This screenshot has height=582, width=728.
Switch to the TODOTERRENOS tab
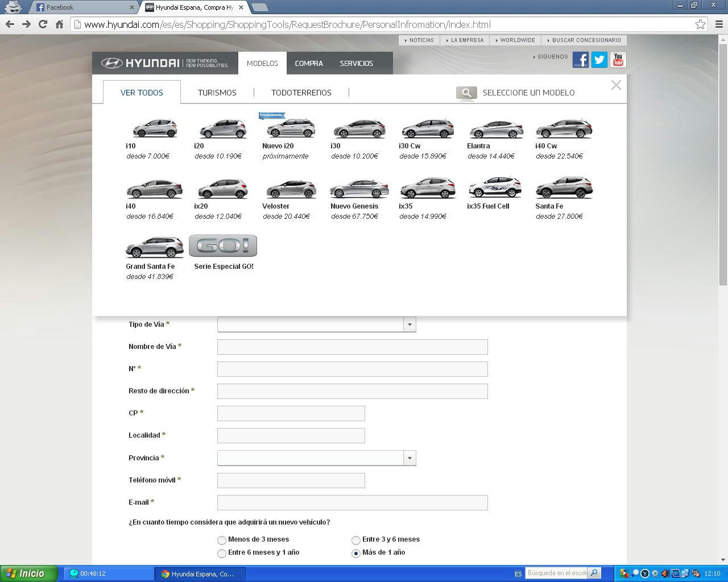pyautogui.click(x=301, y=93)
